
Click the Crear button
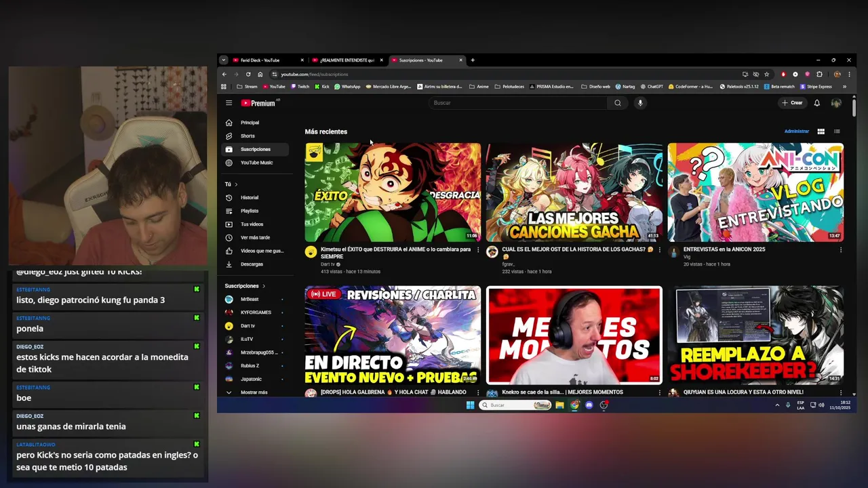coord(792,103)
